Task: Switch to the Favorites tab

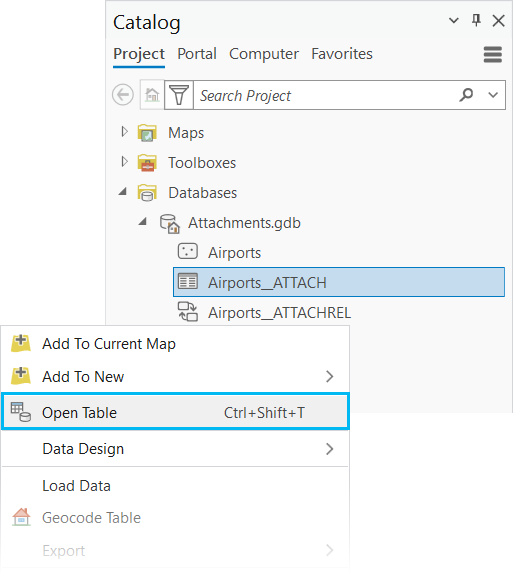Action: (342, 54)
